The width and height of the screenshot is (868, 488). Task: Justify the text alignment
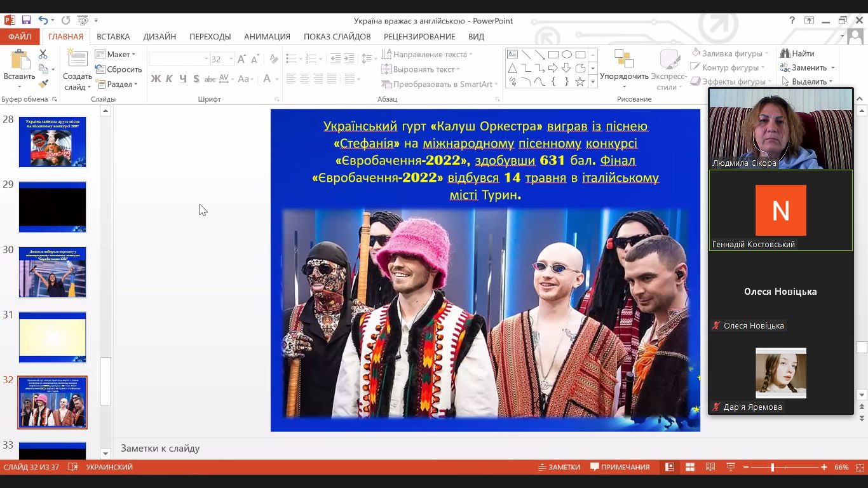(331, 79)
